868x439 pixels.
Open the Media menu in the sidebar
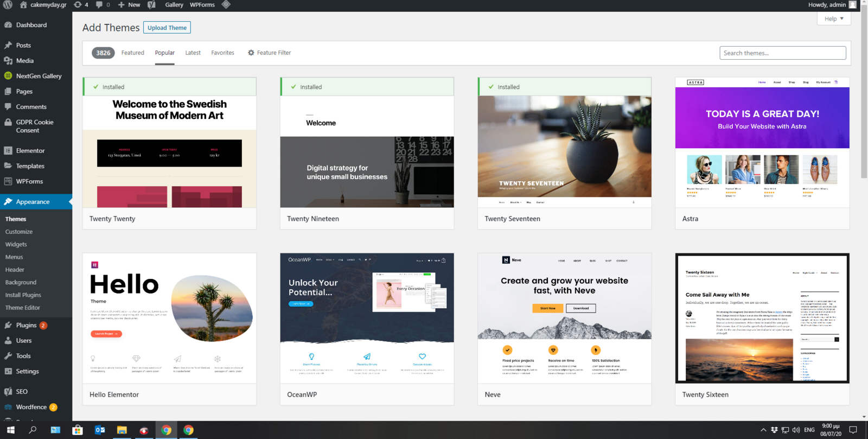[x=36, y=61]
